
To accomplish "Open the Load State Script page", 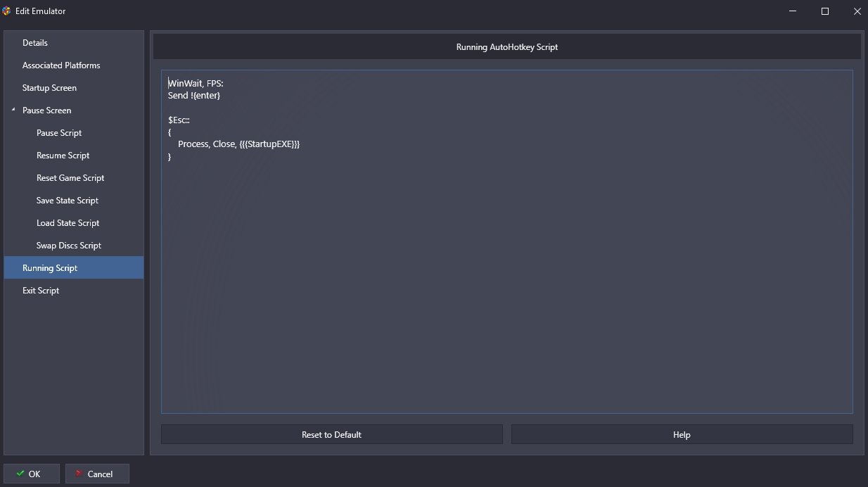I will (73, 223).
